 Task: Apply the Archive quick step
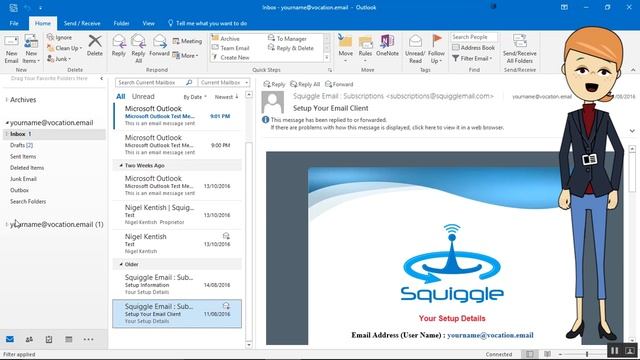coord(226,38)
